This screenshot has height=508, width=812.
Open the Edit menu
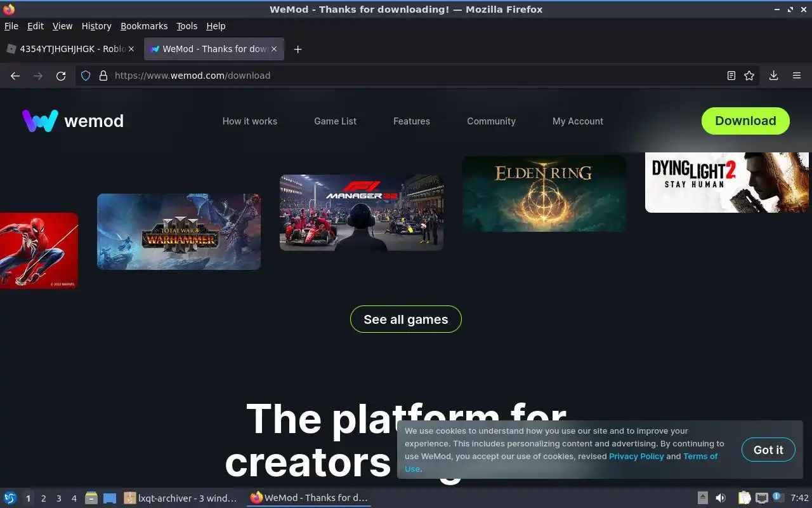pyautogui.click(x=36, y=26)
